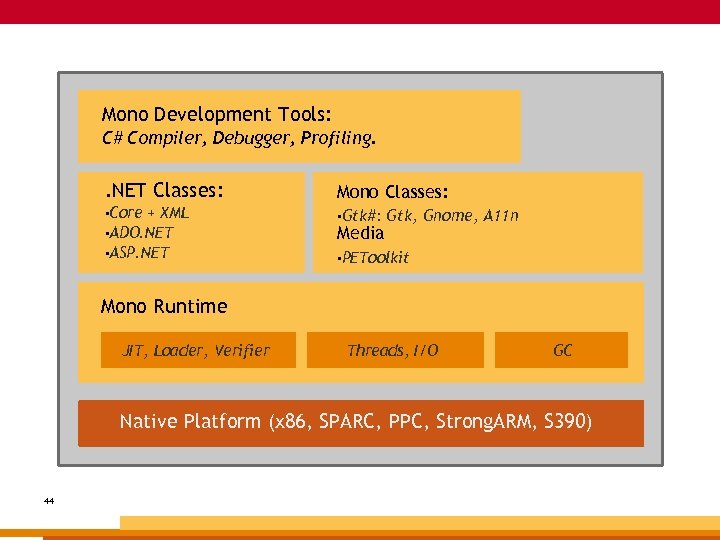720x540 pixels.
Task: Select 'C# Compiler, Debugger, Profiling.' text
Action: (x=239, y=138)
